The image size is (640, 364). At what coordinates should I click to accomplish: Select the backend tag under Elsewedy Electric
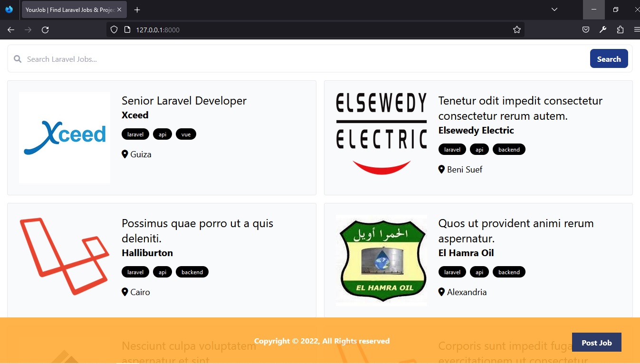point(509,150)
